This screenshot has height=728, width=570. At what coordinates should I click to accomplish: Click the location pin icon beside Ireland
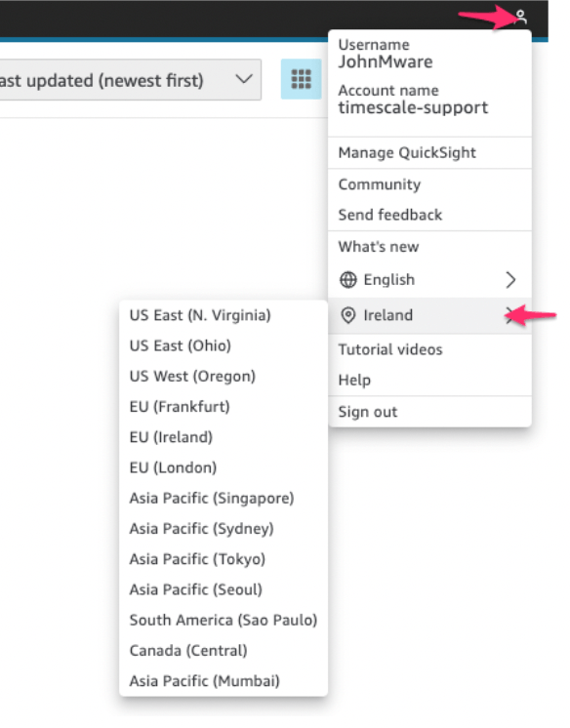[x=347, y=315]
